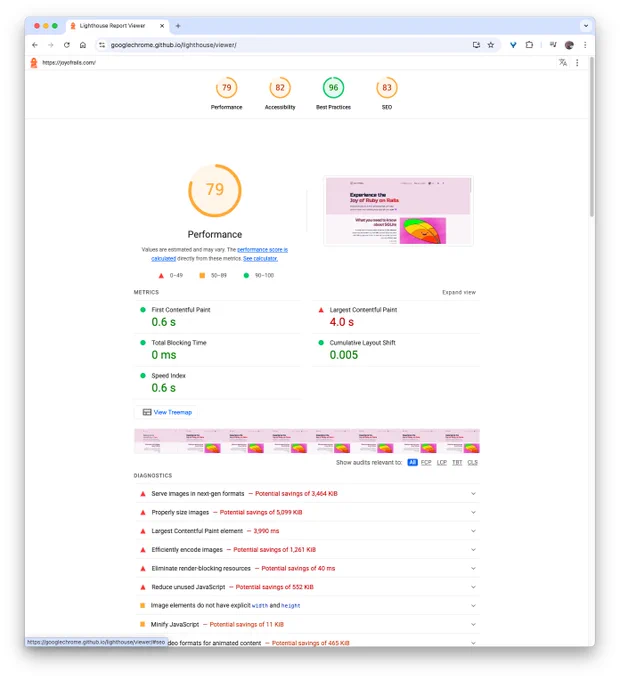Open a new tab with plus button

pos(178,26)
